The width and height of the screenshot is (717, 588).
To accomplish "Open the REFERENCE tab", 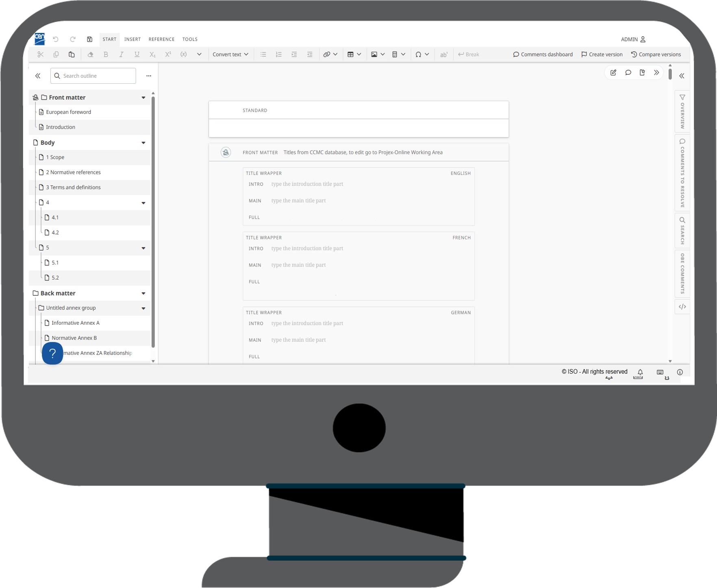I will (161, 39).
